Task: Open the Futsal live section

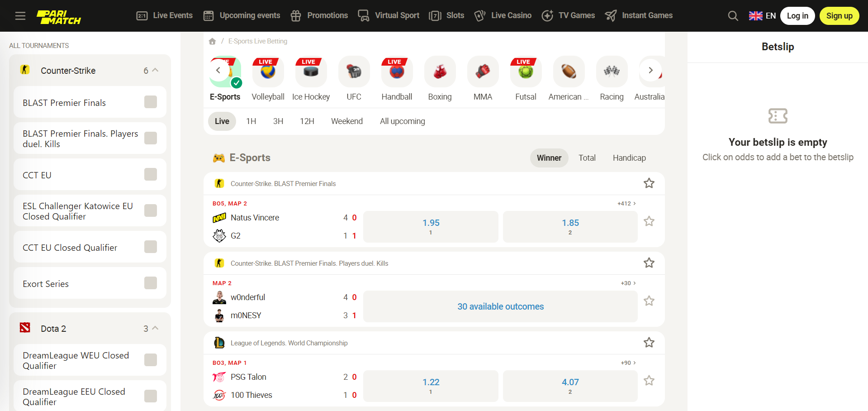Action: pyautogui.click(x=526, y=71)
